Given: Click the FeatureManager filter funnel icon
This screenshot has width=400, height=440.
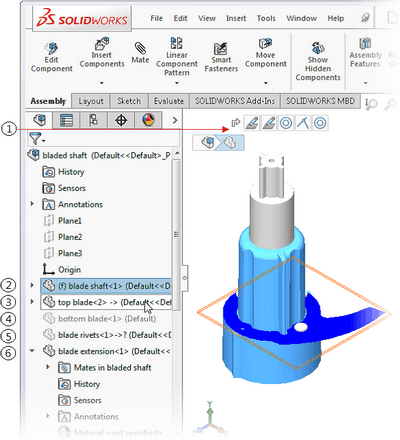Looking at the screenshot, I should [x=36, y=139].
